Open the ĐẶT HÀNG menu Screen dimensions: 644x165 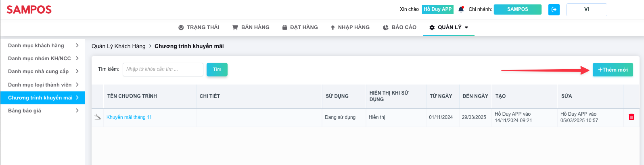coord(300,27)
